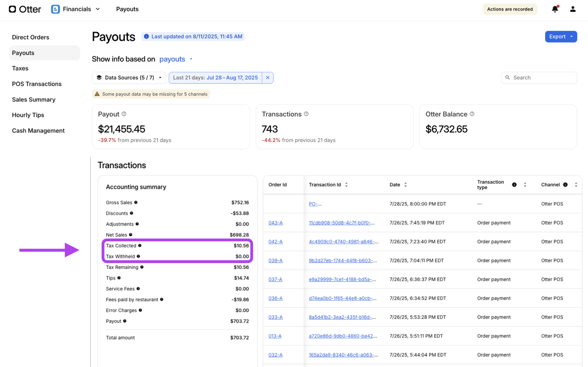Go to Sales Summary in sidebar
The height and width of the screenshot is (367, 588).
[33, 100]
